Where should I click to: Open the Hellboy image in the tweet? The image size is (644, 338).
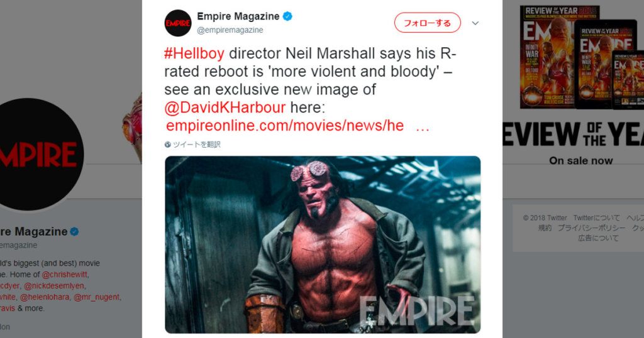tap(323, 244)
